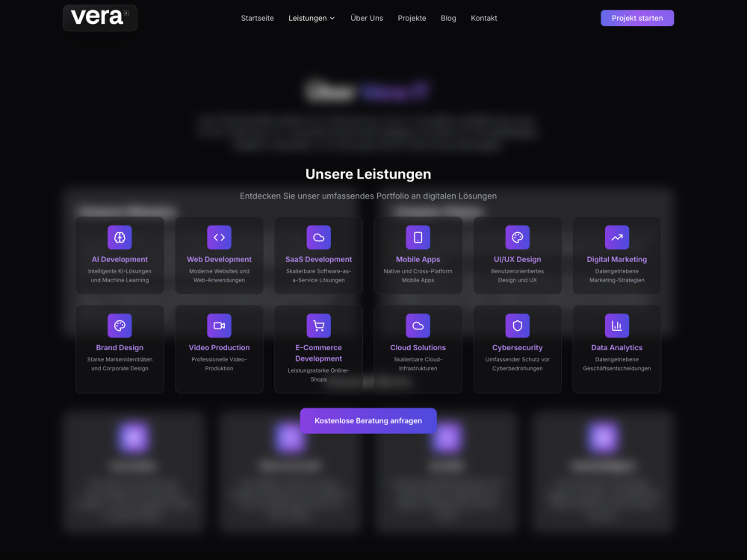The image size is (747, 560).
Task: Click the Digital Marketing trend arrow icon
Action: (x=617, y=237)
